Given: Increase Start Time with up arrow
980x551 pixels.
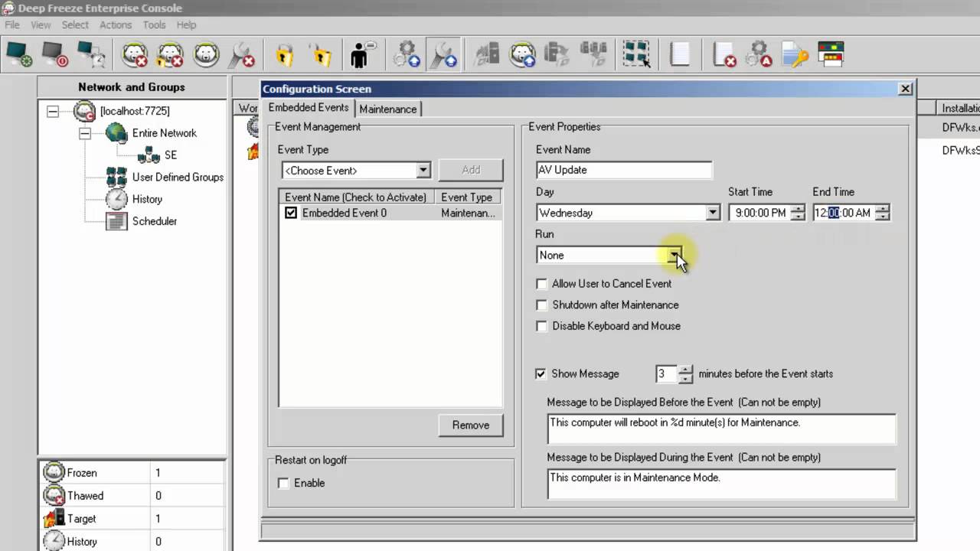Looking at the screenshot, I should [798, 209].
